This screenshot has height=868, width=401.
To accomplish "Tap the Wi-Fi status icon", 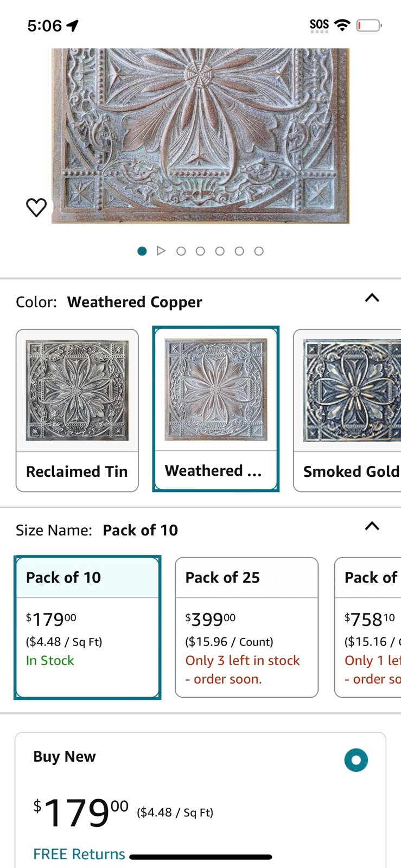I will click(342, 24).
